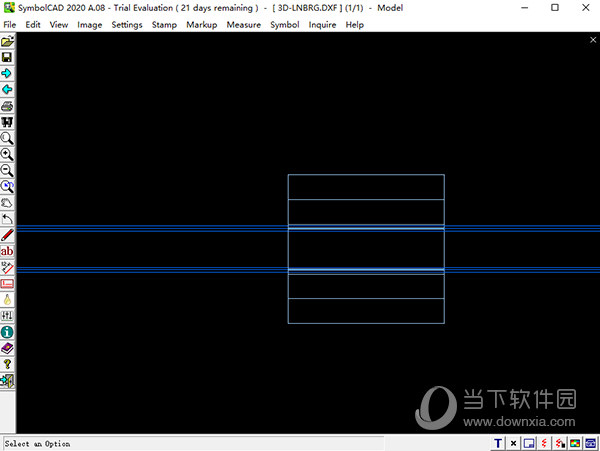Exit via the door icon in toolbar
This screenshot has height=451, width=600.
(x=7, y=381)
